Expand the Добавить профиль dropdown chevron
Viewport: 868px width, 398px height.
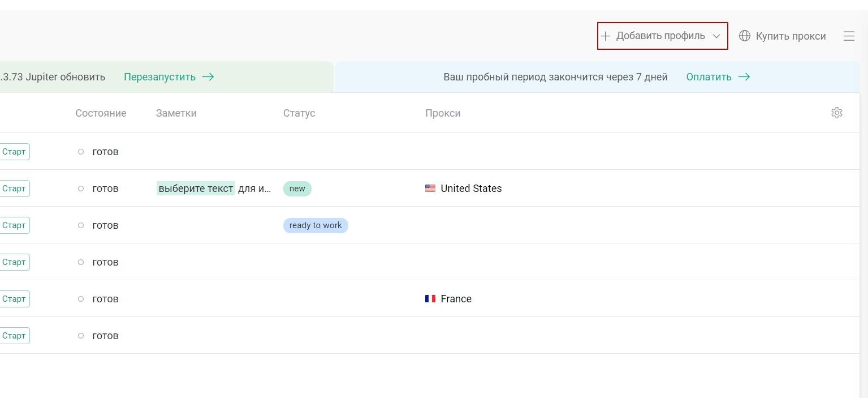716,36
